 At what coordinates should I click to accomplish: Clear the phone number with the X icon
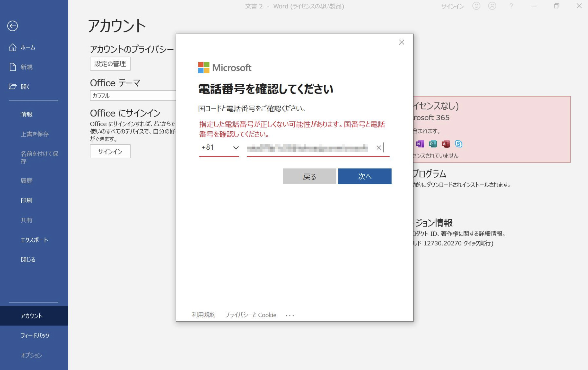pyautogui.click(x=379, y=148)
